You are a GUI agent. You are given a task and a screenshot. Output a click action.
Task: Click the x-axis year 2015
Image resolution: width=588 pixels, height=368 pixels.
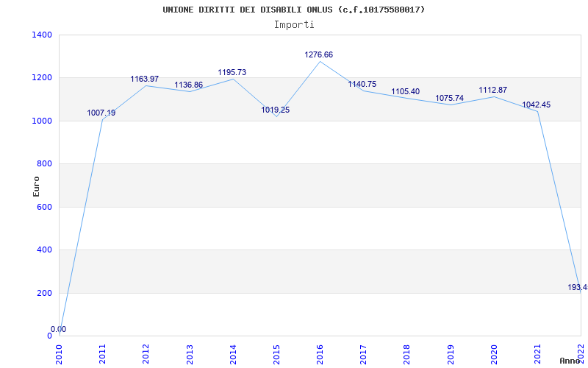pyautogui.click(x=277, y=355)
